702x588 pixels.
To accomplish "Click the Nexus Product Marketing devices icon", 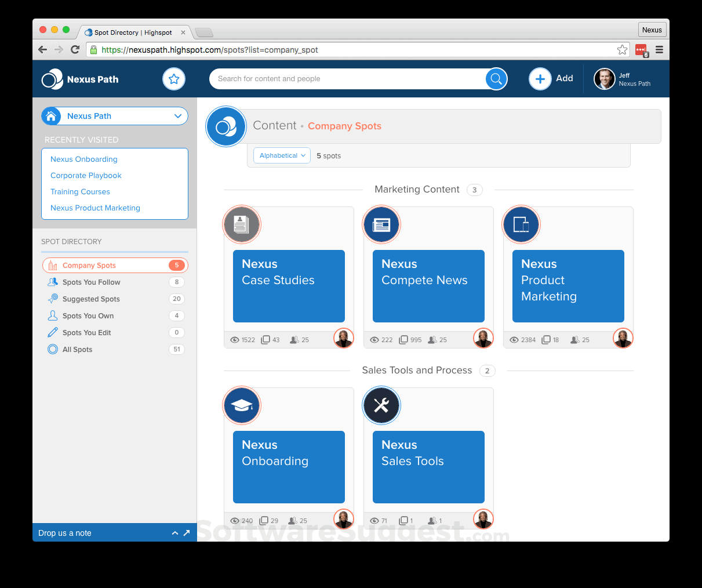I will click(521, 224).
